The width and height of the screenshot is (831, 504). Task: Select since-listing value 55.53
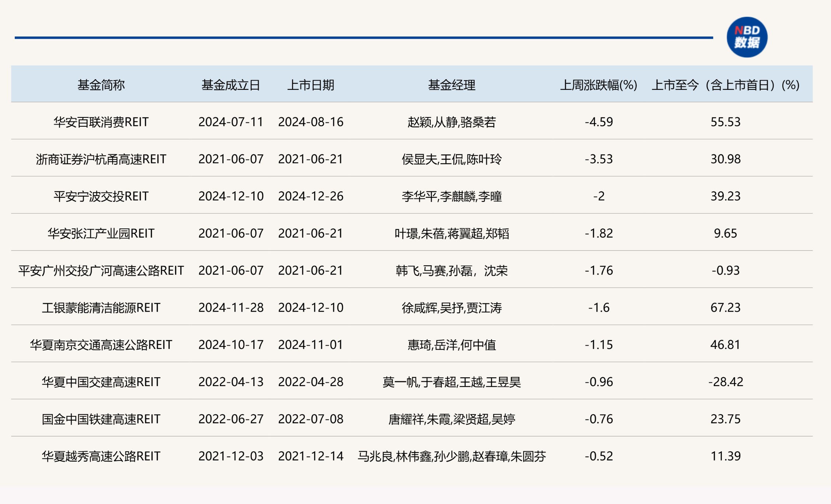726,122
